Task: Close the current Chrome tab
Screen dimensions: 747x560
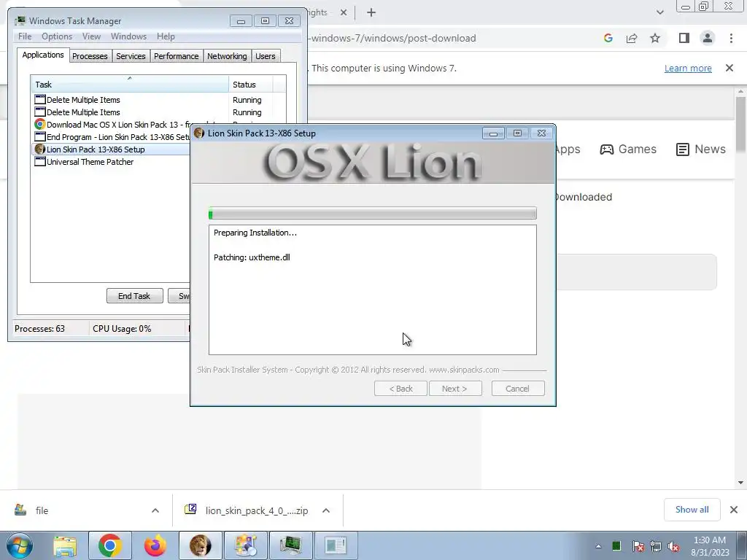Action: pos(344,13)
